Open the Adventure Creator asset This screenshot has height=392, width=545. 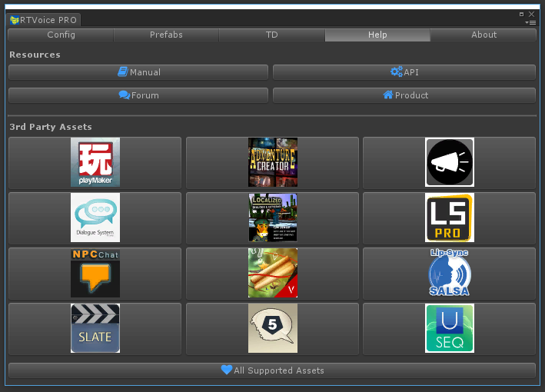coord(272,162)
